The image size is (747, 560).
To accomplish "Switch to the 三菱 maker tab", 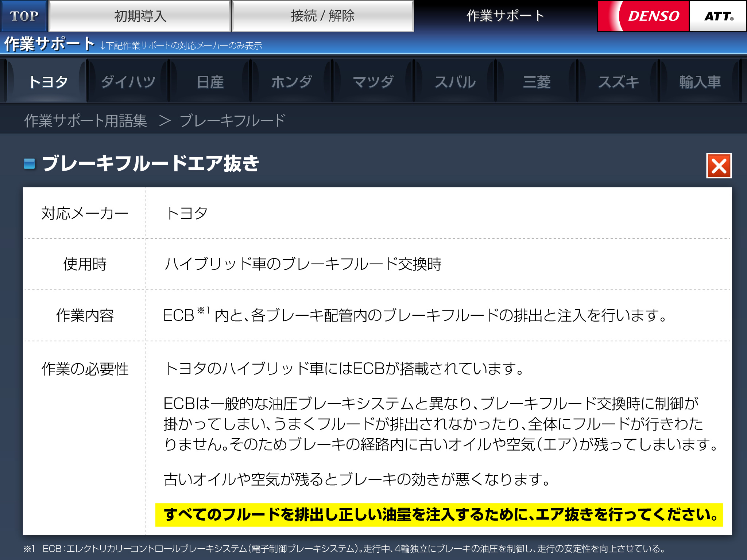I will [x=537, y=82].
